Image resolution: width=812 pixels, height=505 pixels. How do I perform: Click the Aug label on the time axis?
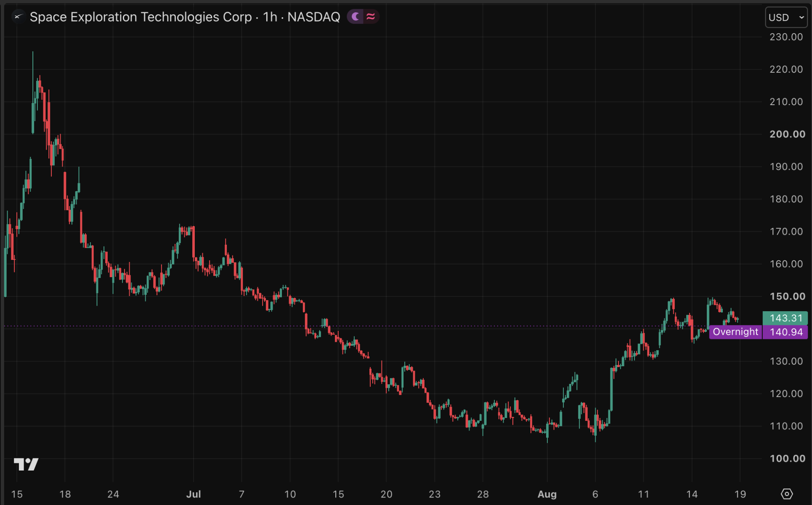click(547, 494)
